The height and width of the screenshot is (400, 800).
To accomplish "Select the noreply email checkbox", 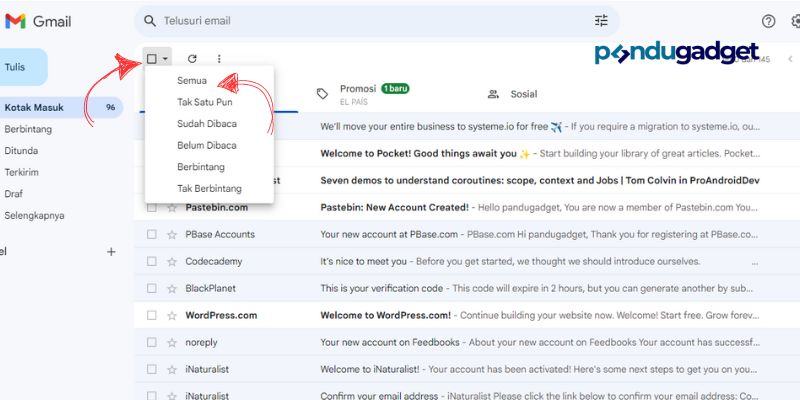I will (152, 342).
